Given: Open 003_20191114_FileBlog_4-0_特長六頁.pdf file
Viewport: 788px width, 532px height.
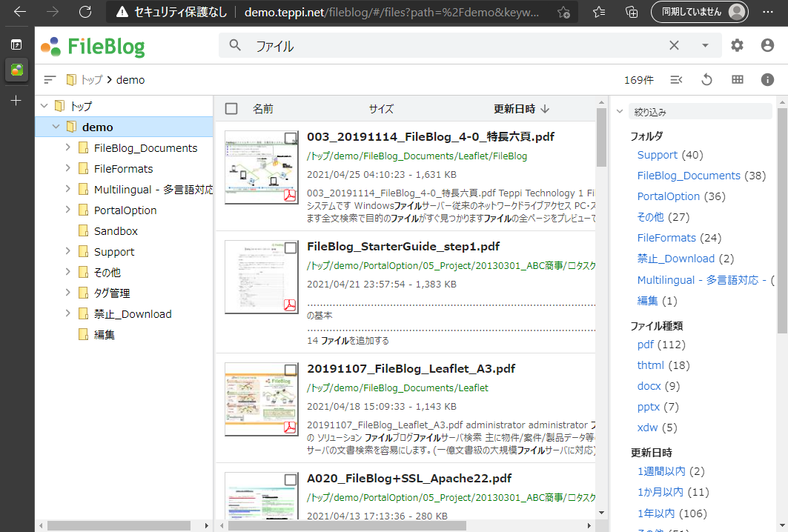Looking at the screenshot, I should click(431, 136).
